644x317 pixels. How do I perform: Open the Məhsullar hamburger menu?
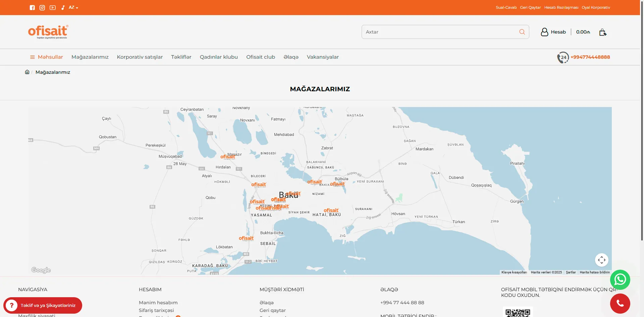click(x=47, y=57)
